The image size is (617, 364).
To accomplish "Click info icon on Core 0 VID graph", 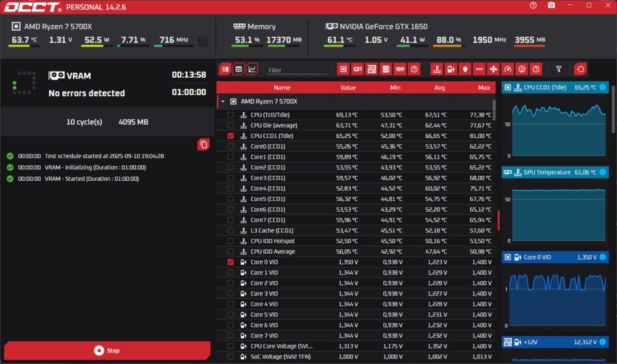I will click(x=602, y=257).
